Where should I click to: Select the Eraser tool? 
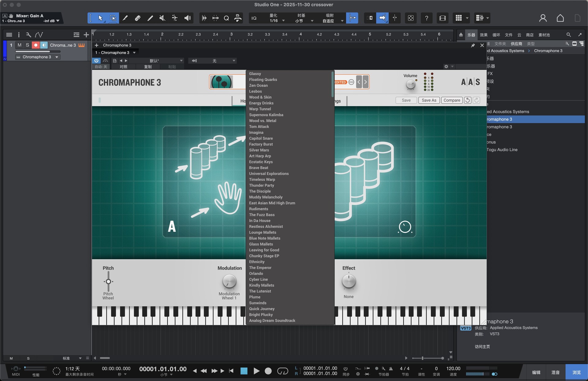(x=138, y=18)
